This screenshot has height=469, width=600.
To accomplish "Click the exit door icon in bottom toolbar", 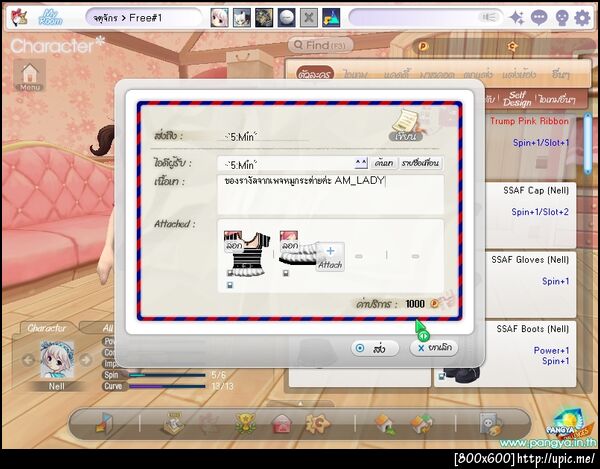I will (104, 423).
